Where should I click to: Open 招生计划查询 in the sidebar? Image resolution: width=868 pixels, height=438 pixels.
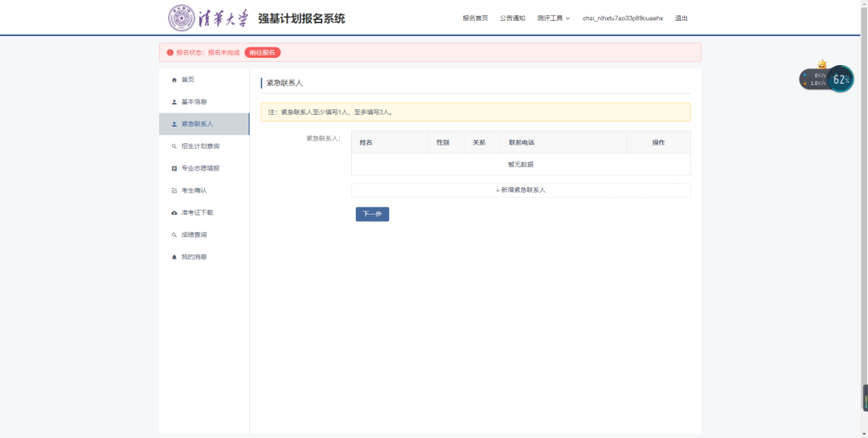pyautogui.click(x=204, y=146)
